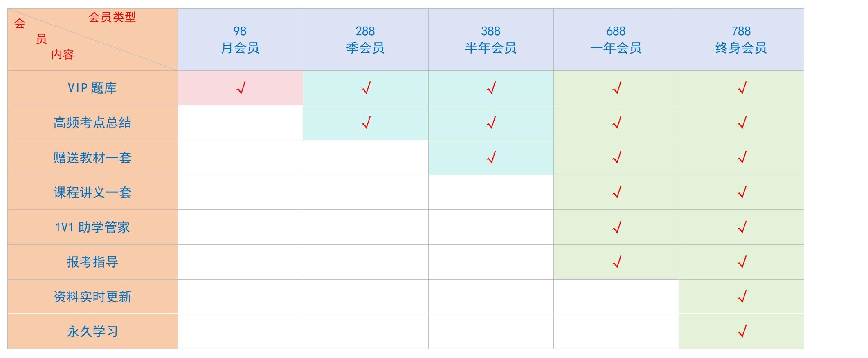Click the 资料实时更新 checkmark under 终身会员
This screenshot has height=358, width=868.
pos(742,296)
